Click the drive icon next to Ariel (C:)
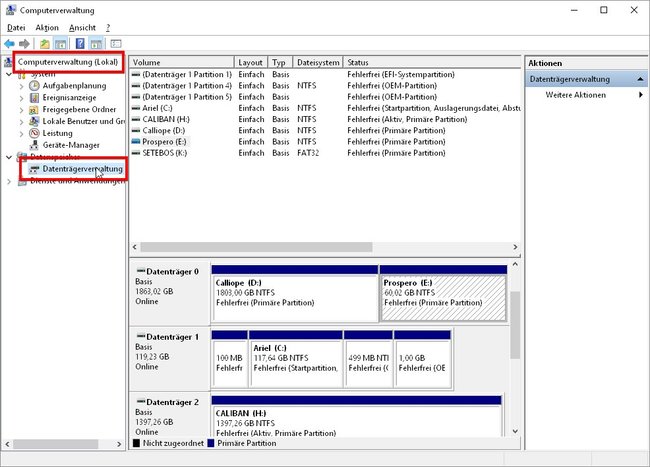Viewport: 650px width, 467px height. (x=136, y=108)
